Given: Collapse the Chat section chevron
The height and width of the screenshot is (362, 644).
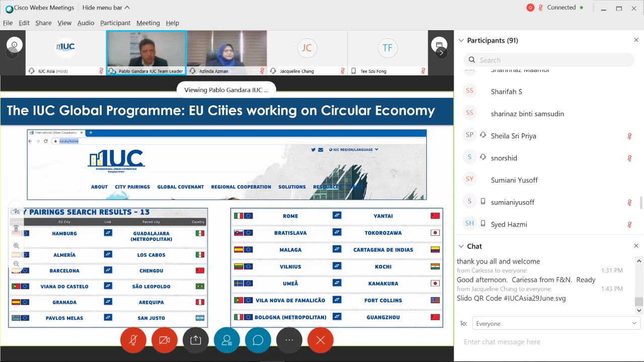Looking at the screenshot, I should [x=461, y=246].
